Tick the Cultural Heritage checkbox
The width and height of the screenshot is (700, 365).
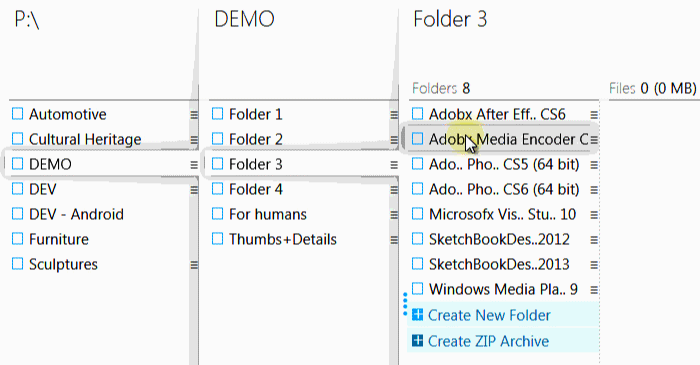17,139
